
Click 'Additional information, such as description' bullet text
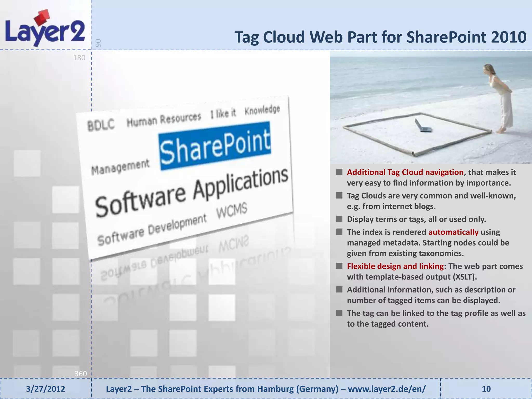pyautogui.click(x=431, y=295)
